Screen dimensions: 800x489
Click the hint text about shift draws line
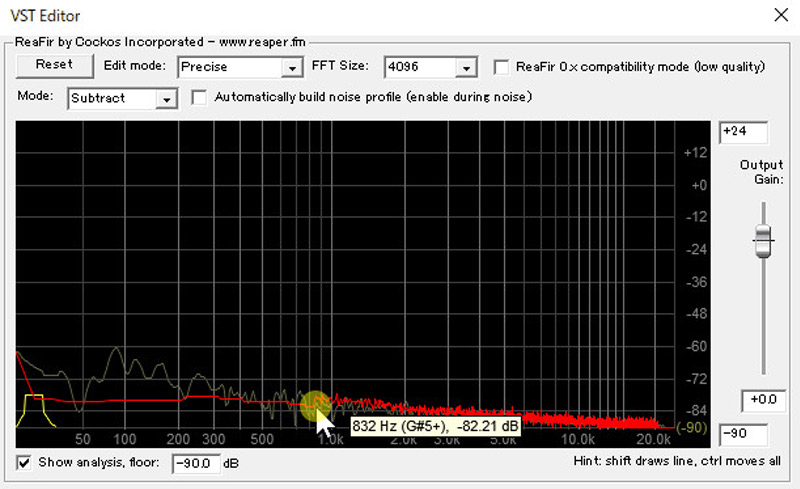pyautogui.click(x=672, y=464)
